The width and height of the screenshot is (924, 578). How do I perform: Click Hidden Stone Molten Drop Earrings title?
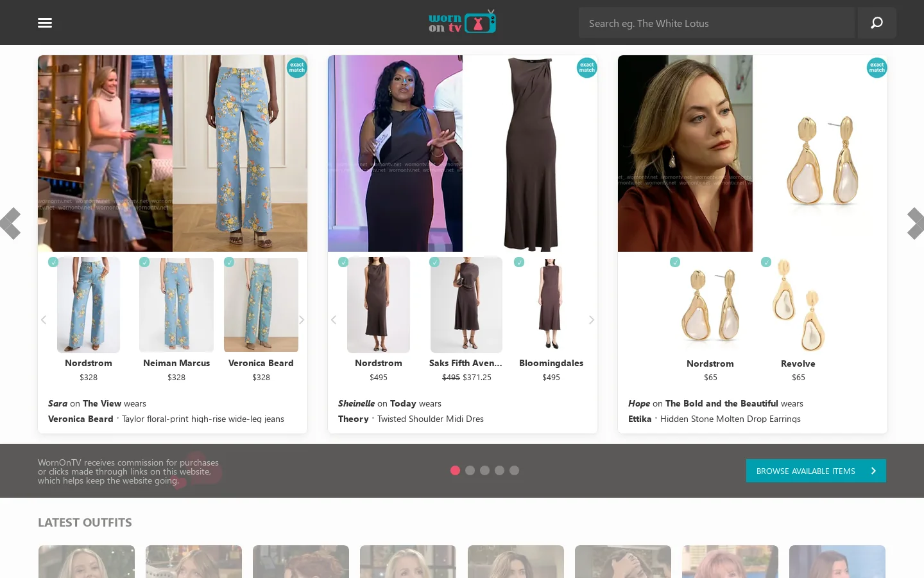730,419
